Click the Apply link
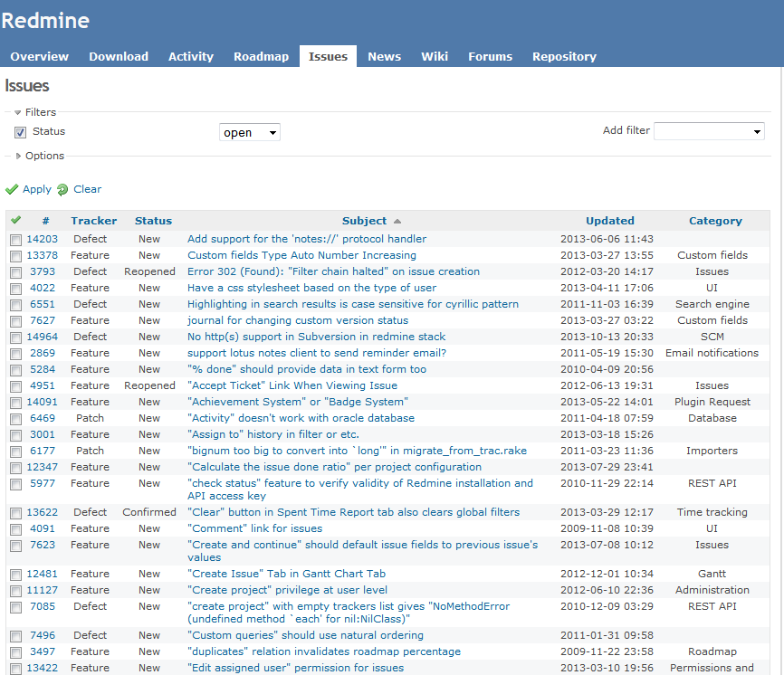Image resolution: width=784 pixels, height=675 pixels. click(37, 189)
